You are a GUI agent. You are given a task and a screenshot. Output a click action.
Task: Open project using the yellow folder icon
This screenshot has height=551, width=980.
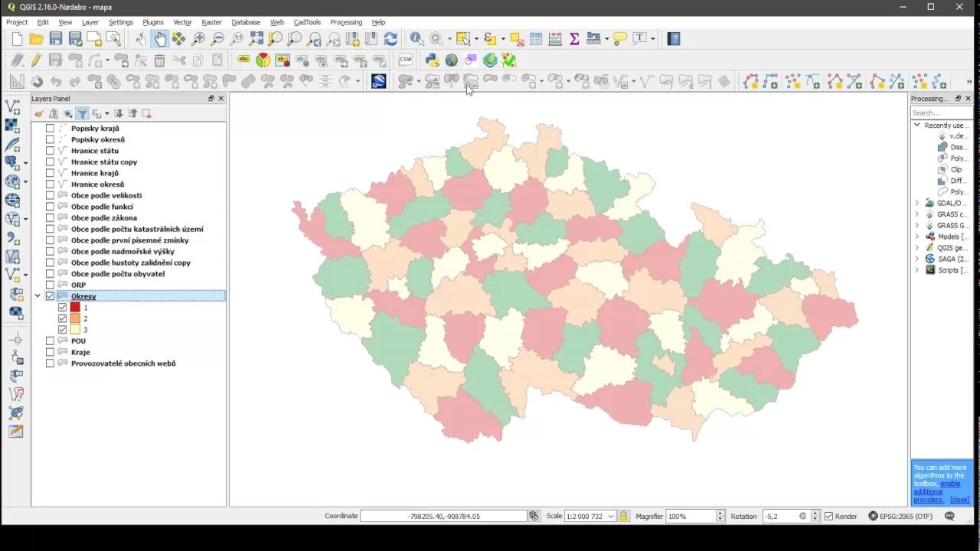[x=36, y=38]
